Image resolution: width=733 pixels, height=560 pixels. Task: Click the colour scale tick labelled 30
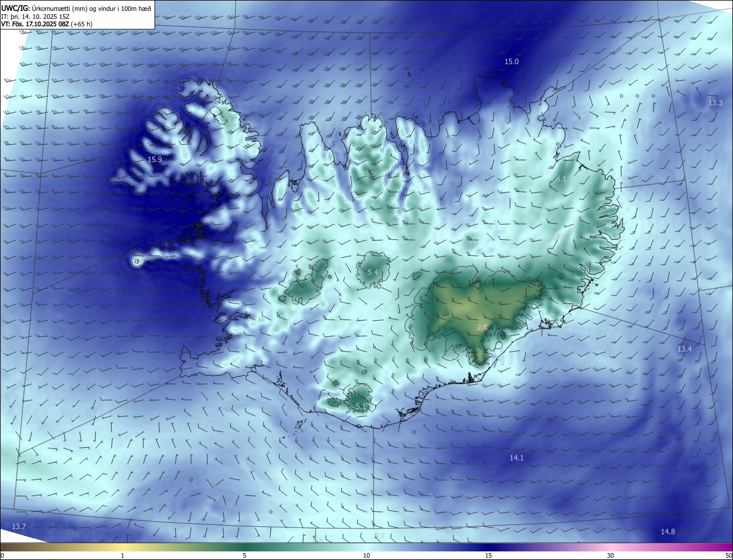pos(610,555)
